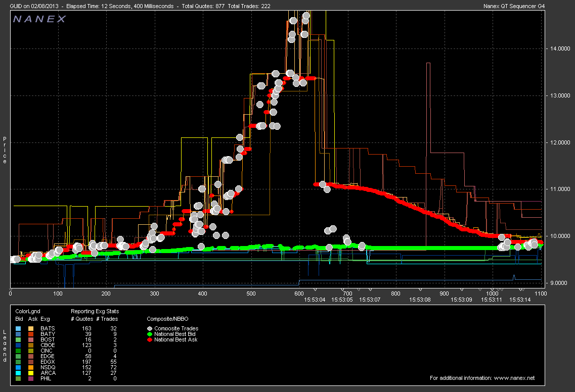Select the EDGE ask color swatch
Image resolution: width=575 pixels, height=392 pixels.
[31, 356]
